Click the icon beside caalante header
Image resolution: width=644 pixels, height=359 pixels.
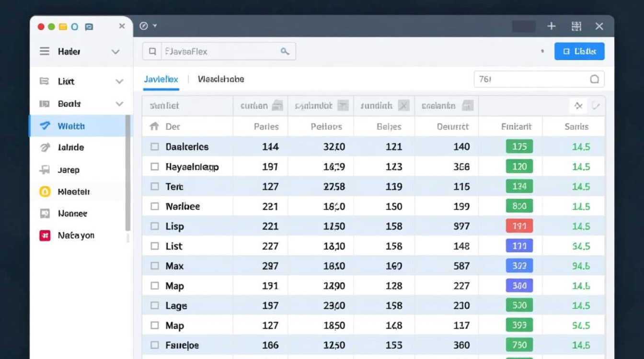pos(468,106)
